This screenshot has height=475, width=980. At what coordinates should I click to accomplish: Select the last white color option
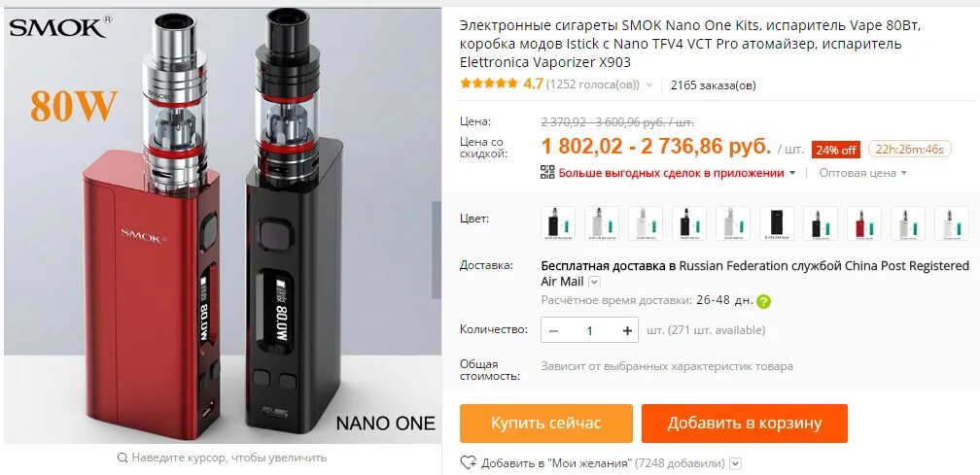tap(951, 223)
